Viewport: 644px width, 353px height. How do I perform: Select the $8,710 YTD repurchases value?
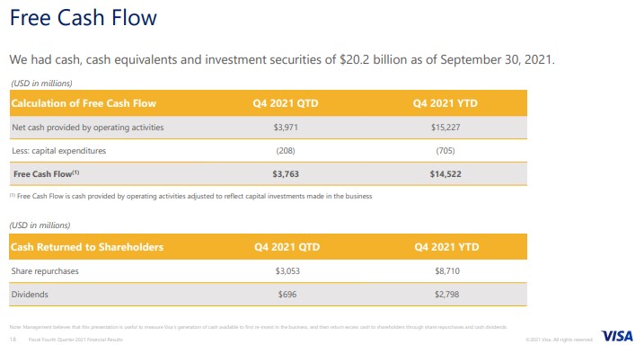447,271
